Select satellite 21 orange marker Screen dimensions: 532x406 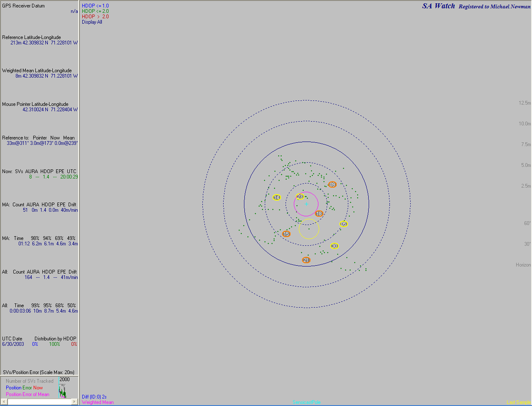point(306,260)
